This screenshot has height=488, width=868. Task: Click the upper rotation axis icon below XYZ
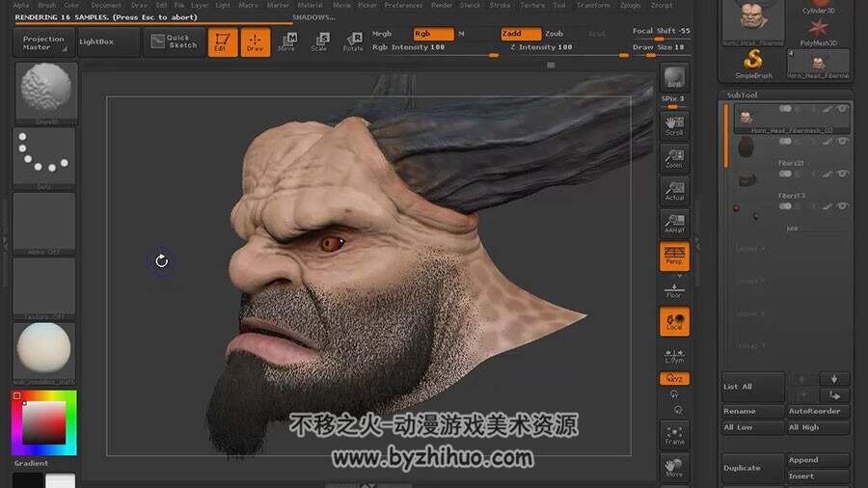[674, 394]
